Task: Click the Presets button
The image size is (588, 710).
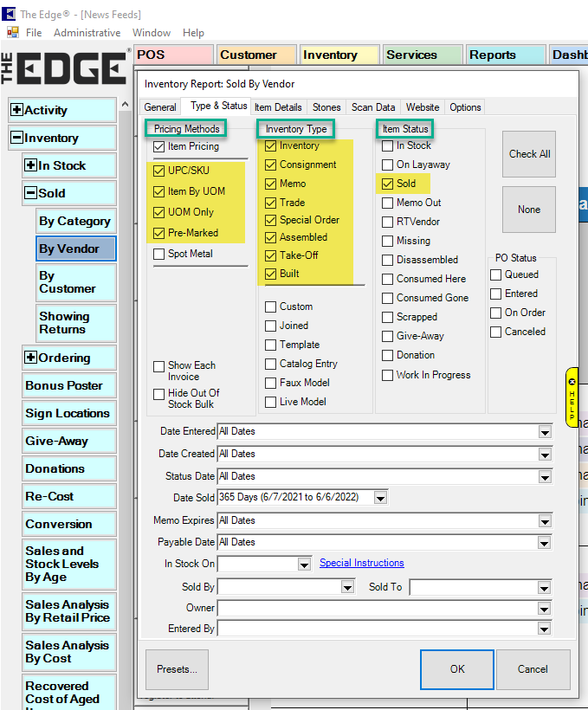Action: click(x=177, y=669)
